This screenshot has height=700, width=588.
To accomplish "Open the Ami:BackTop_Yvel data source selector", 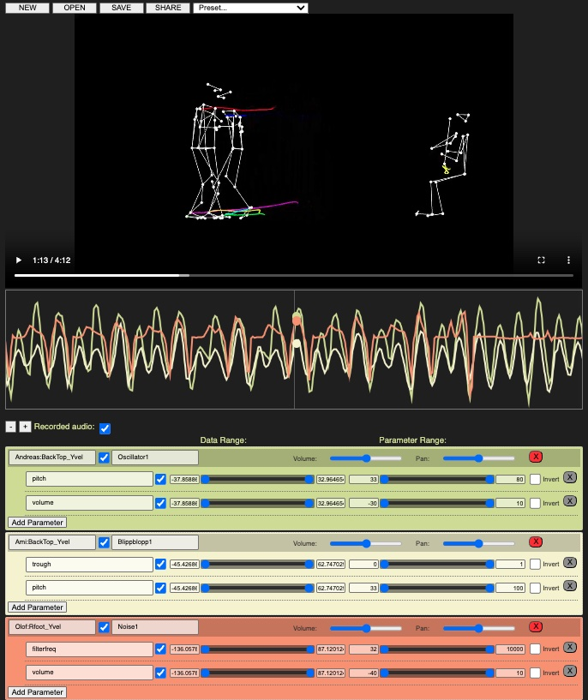I will pyautogui.click(x=51, y=542).
